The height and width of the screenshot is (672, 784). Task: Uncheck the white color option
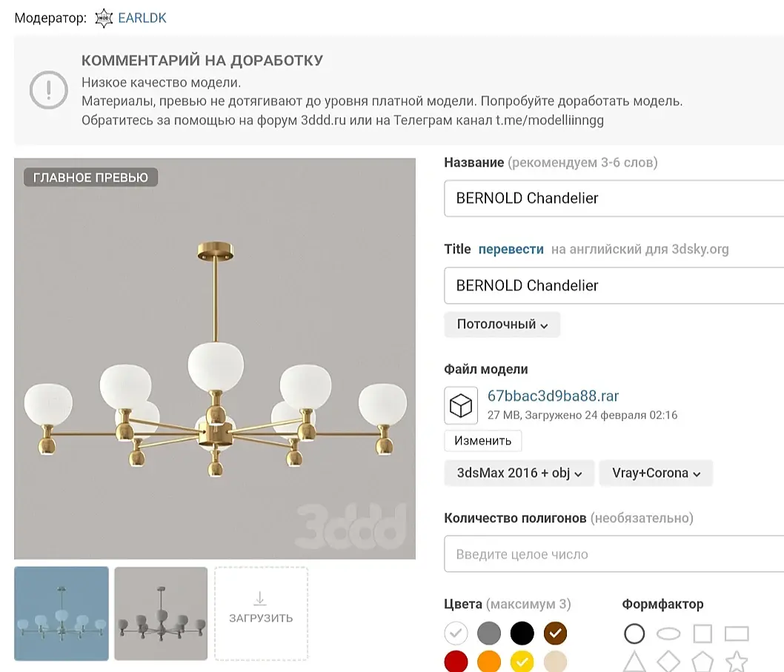coord(456,633)
